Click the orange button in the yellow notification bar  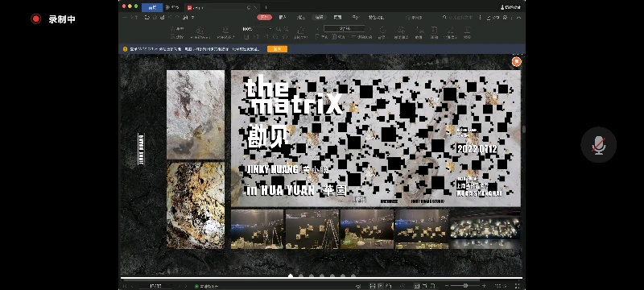click(x=277, y=49)
